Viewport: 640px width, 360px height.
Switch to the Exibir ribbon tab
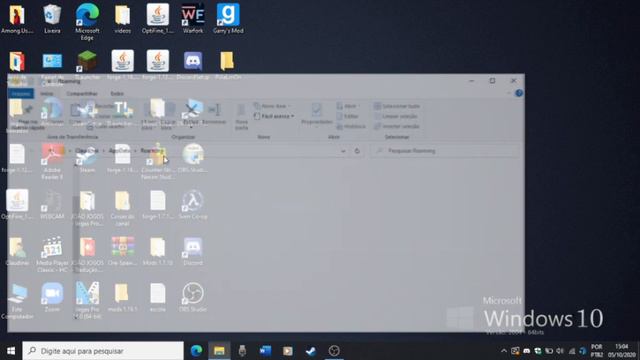pos(117,93)
